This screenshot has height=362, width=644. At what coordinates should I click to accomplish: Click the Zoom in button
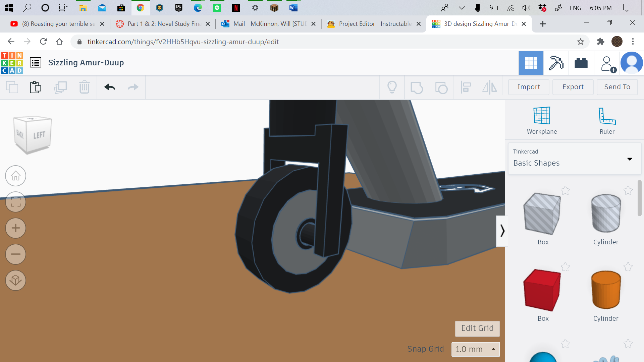pyautogui.click(x=15, y=228)
